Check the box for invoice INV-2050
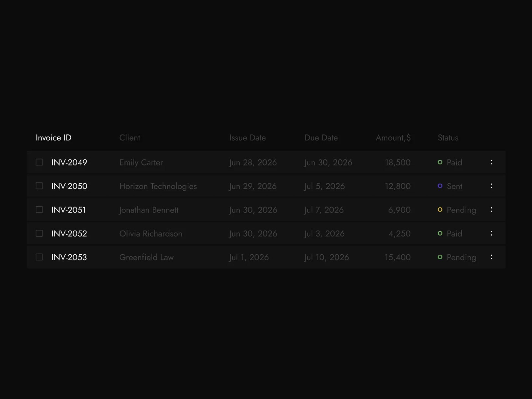532x399 pixels. (39, 186)
